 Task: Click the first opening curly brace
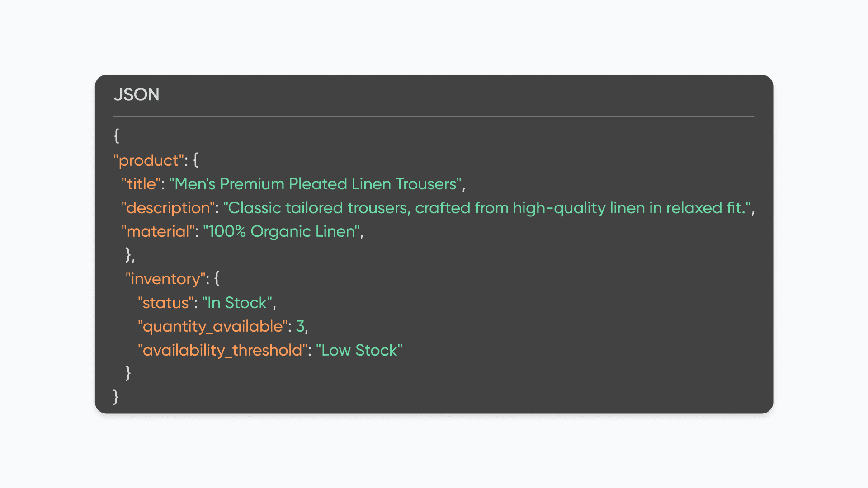(116, 136)
